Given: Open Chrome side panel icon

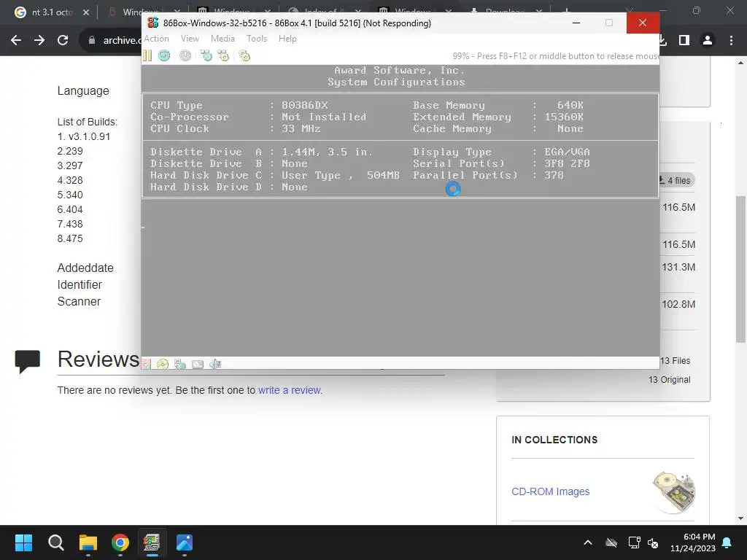Looking at the screenshot, I should click(684, 41).
